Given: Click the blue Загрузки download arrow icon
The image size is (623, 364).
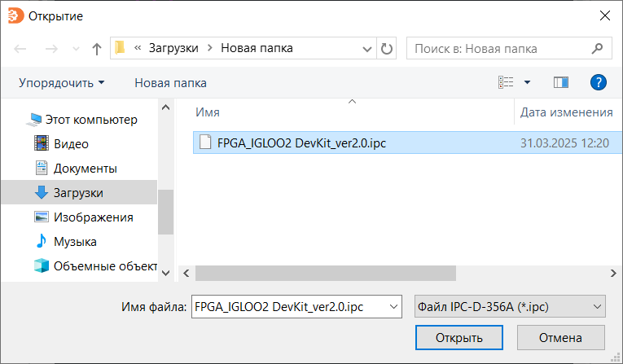Looking at the screenshot, I should tap(42, 192).
